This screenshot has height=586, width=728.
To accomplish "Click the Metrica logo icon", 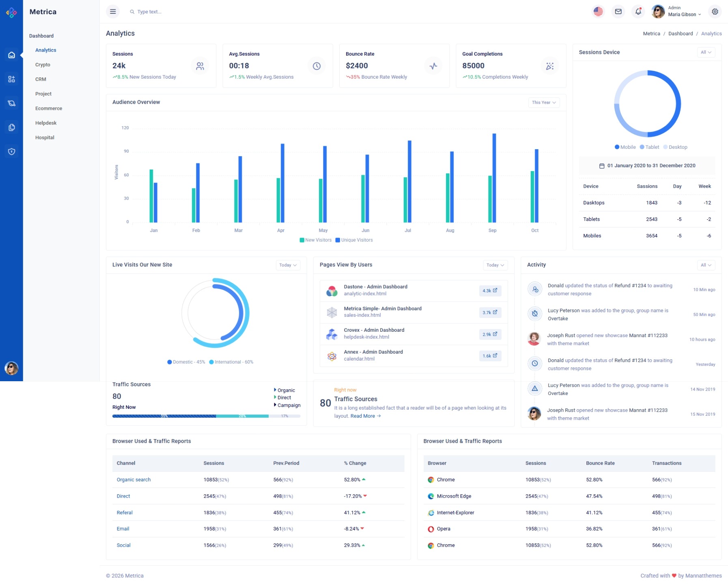I will point(11,13).
